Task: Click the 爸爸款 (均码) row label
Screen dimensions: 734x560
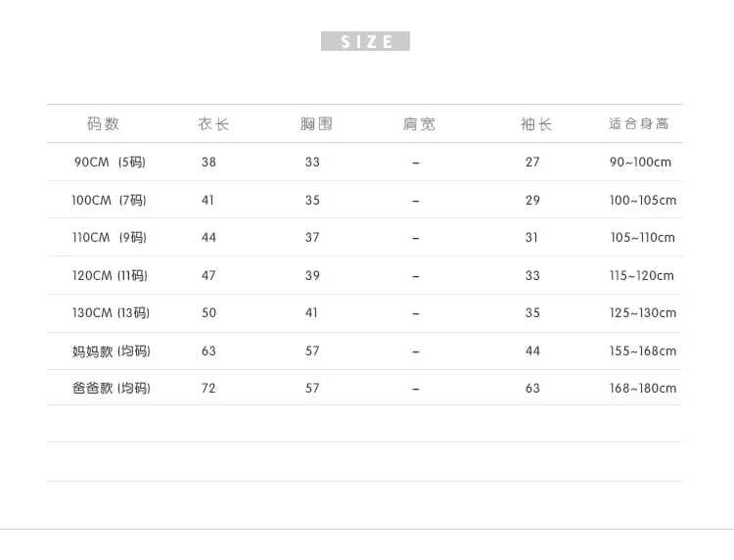Action: click(112, 388)
